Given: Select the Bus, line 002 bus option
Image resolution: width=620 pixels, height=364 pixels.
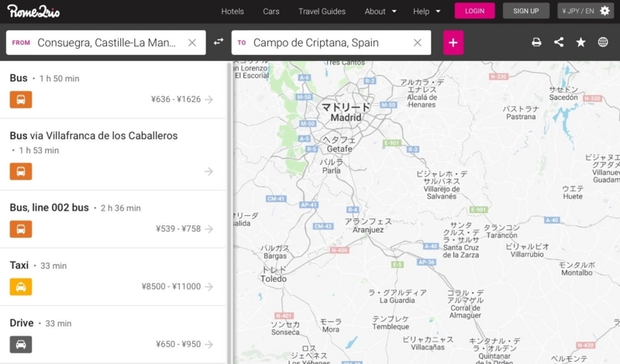Looking at the screenshot, I should coord(112,219).
